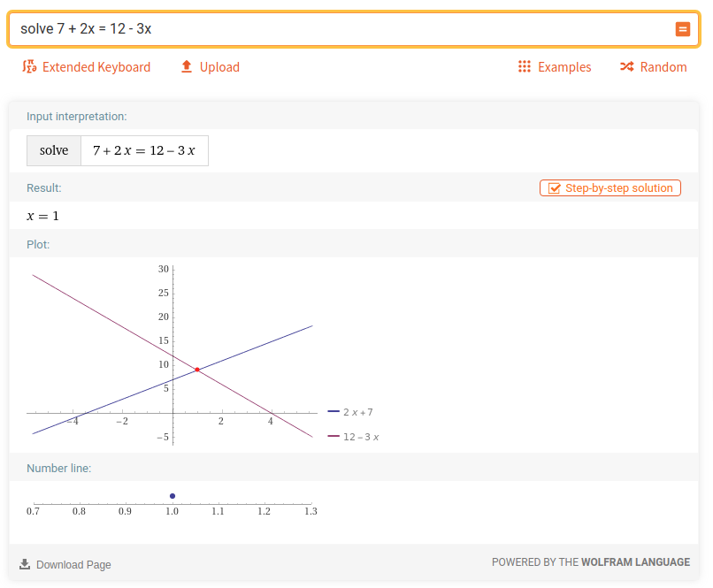Click the interpreted equation 7+2x=12−3x box
713x588 pixels.
coord(144,150)
